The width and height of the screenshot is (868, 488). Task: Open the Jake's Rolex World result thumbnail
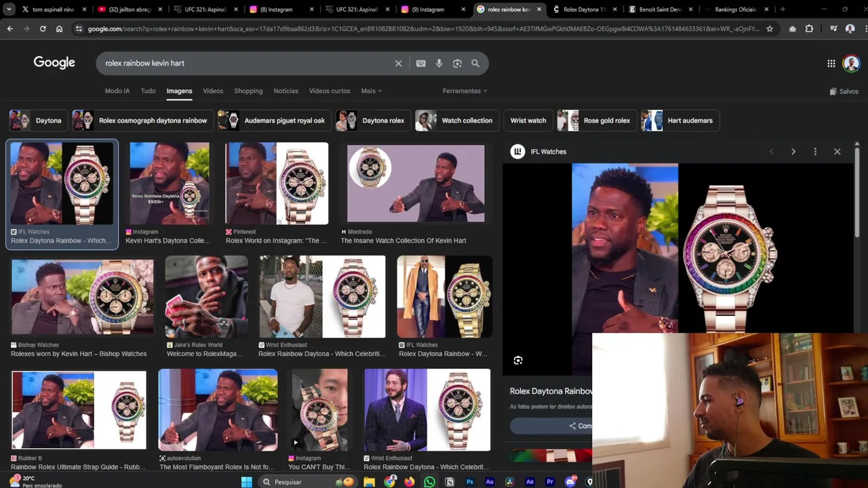(x=207, y=297)
